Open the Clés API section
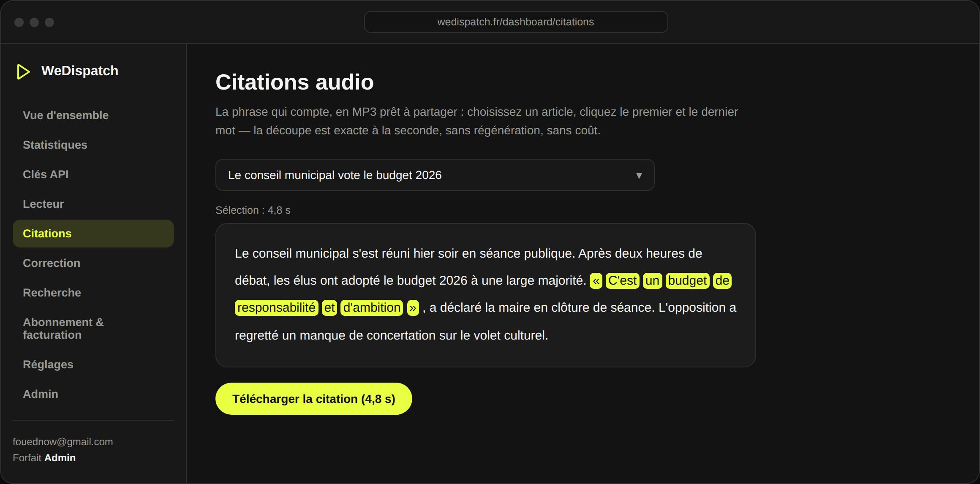 [x=93, y=174]
